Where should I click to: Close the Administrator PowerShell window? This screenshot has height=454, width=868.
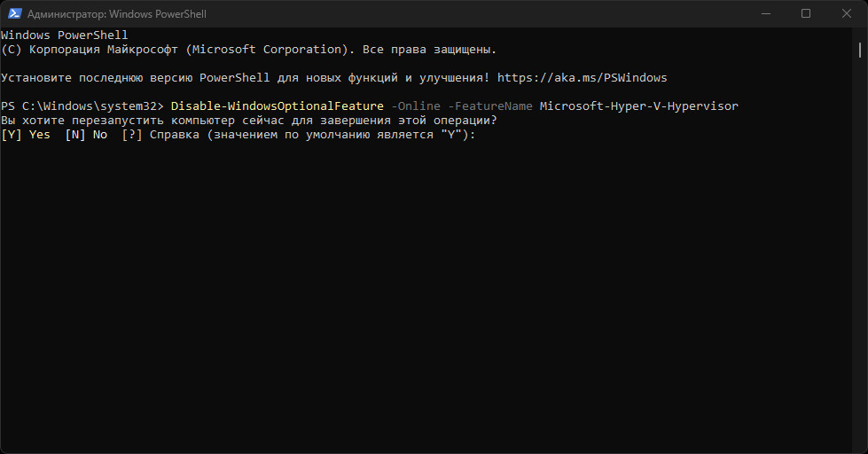847,14
